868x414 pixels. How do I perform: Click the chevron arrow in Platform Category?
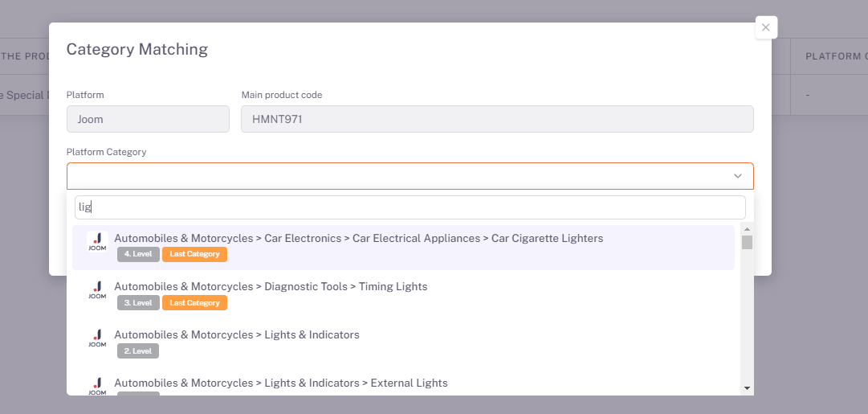click(737, 176)
